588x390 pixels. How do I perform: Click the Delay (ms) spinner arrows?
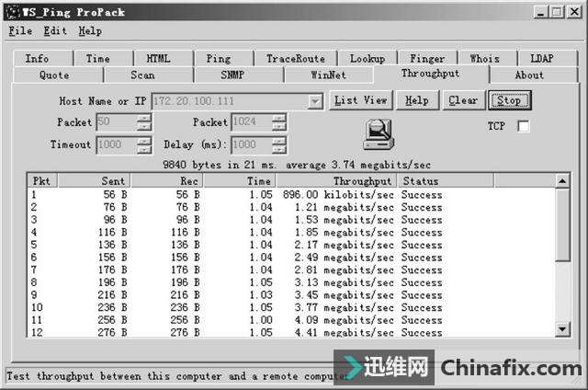[279, 145]
